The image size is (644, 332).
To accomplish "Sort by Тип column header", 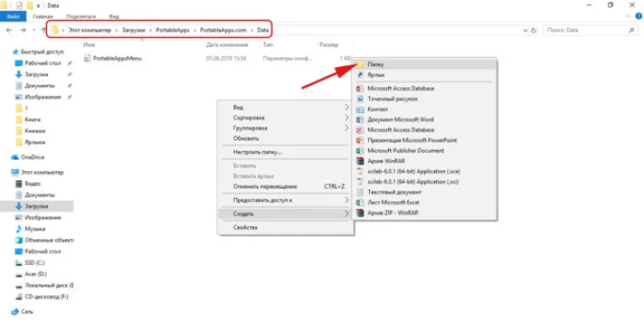I will pyautogui.click(x=267, y=44).
